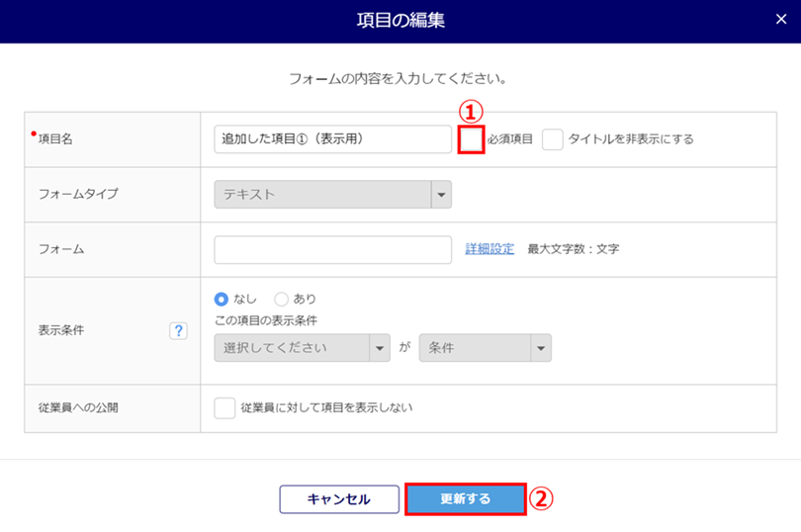The height and width of the screenshot is (532, 801).
Task: Open the 詳細設定 link
Action: click(x=489, y=249)
